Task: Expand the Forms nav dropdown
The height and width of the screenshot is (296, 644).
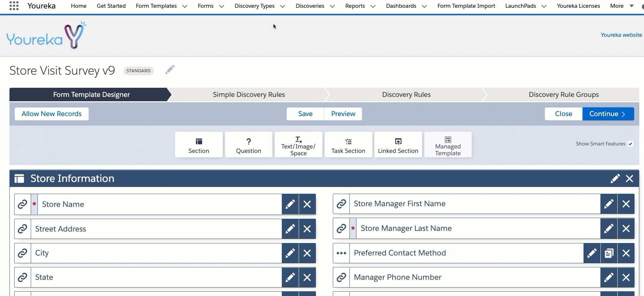Action: tap(222, 6)
